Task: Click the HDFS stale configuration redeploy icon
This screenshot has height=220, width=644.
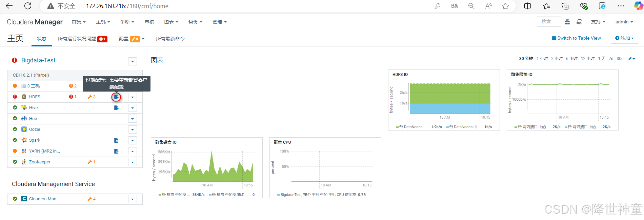Action: pos(116,97)
